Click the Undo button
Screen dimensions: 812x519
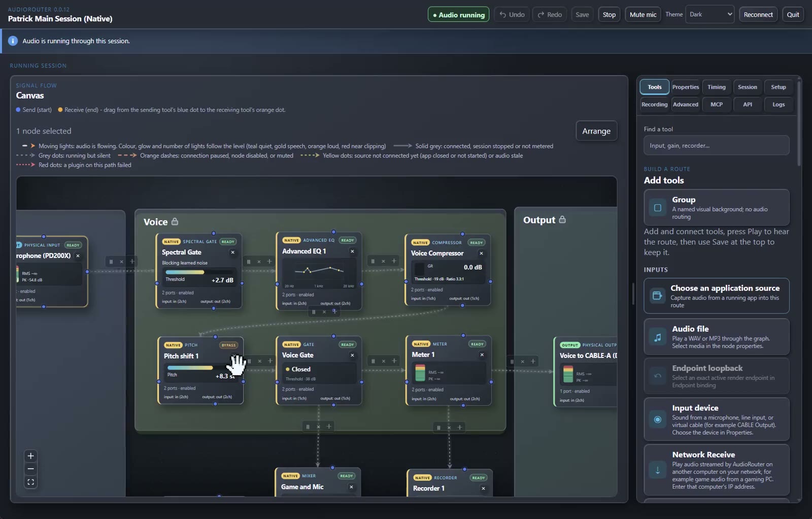coord(512,14)
